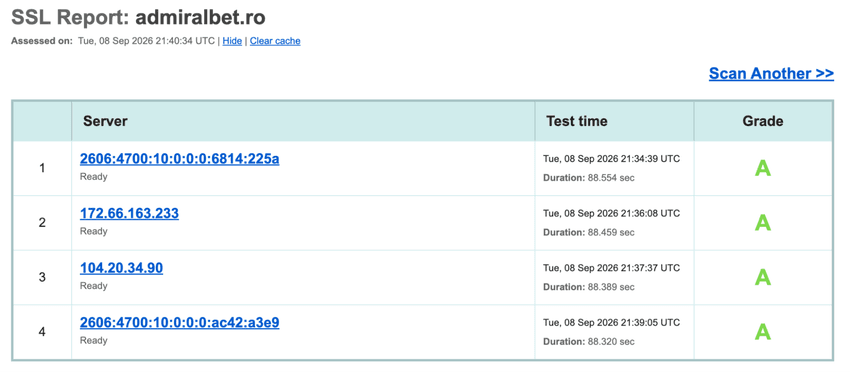Click grade A in row 1

(763, 169)
